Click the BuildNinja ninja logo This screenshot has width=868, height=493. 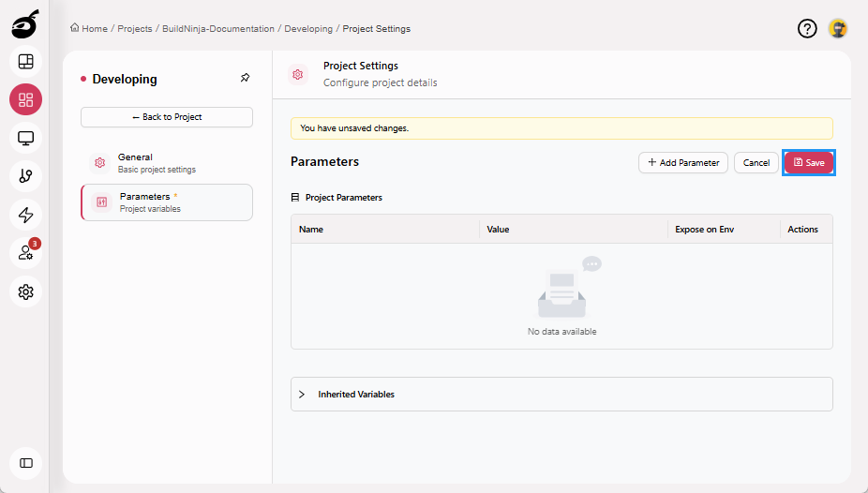(25, 23)
